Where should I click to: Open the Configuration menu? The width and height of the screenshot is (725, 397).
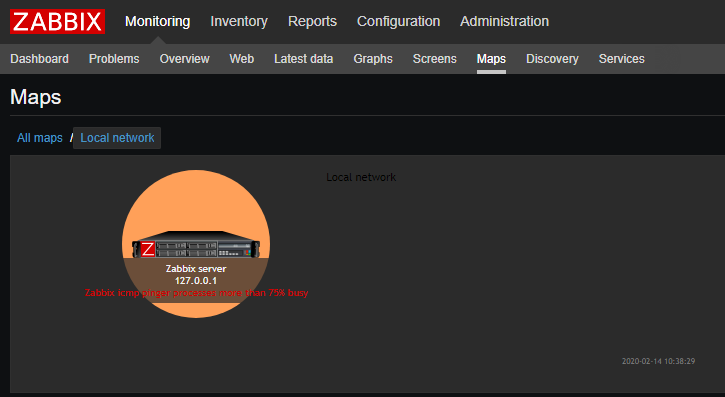click(398, 21)
